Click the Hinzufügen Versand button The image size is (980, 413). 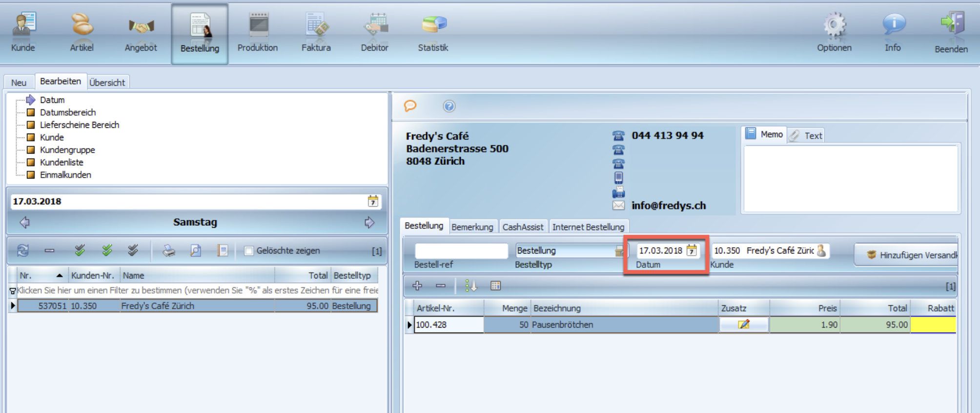click(907, 255)
